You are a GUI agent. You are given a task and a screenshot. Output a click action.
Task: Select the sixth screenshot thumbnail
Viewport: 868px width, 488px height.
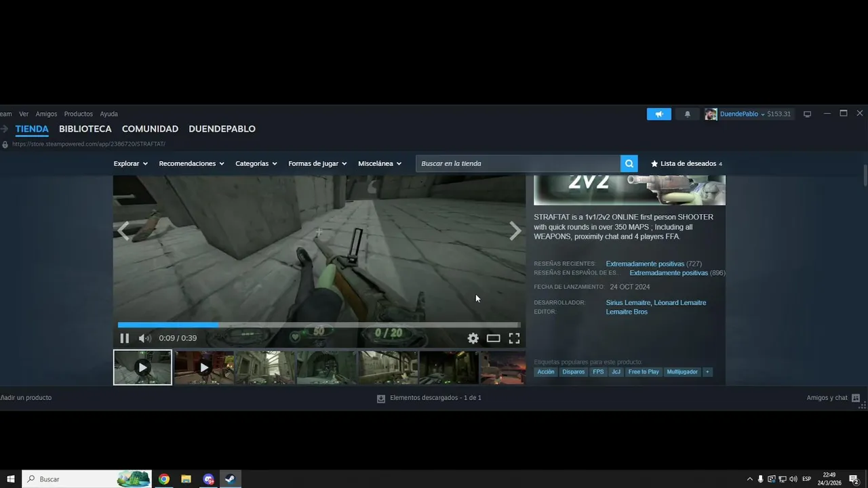448,367
